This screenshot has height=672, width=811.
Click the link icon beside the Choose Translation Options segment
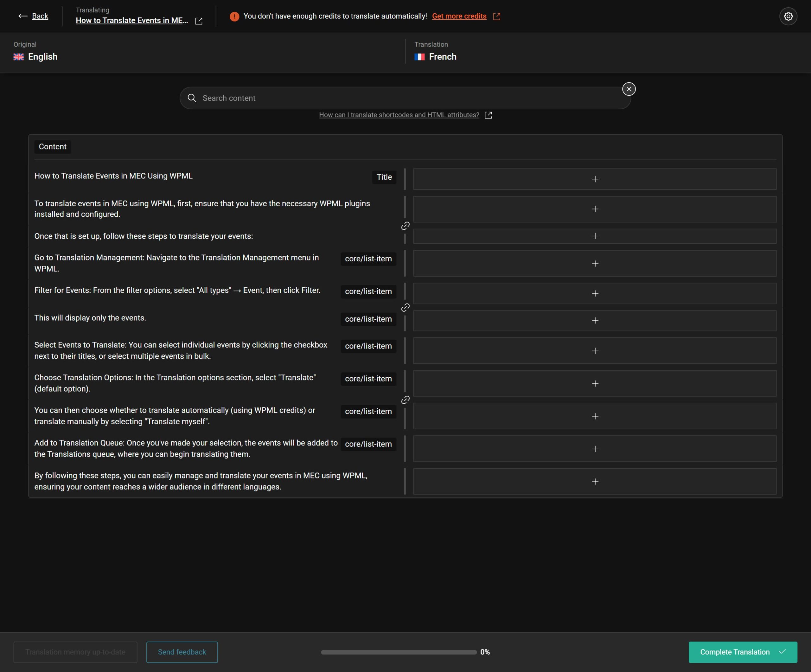click(x=405, y=400)
